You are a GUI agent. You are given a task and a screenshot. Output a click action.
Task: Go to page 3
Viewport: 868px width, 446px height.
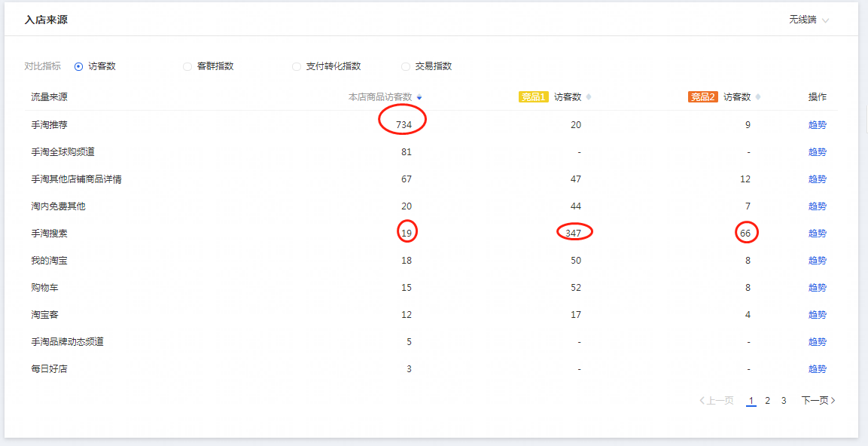[784, 401]
